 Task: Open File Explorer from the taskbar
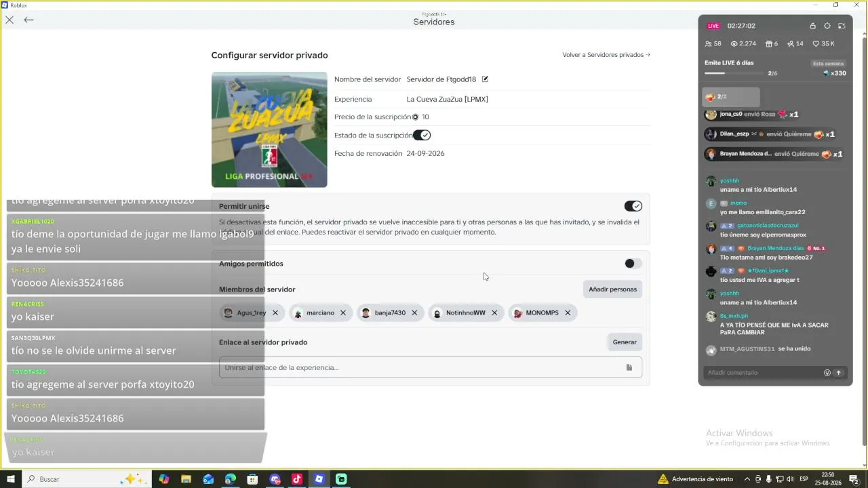[186, 479]
